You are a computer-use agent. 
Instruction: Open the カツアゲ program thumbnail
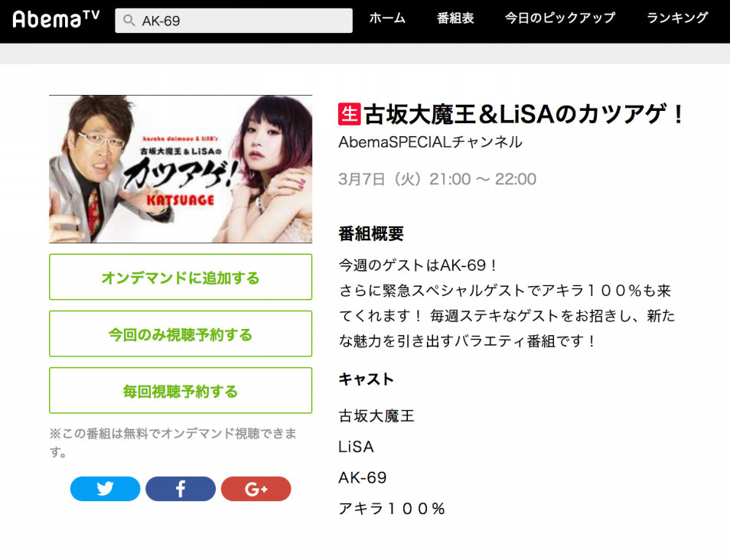point(181,169)
